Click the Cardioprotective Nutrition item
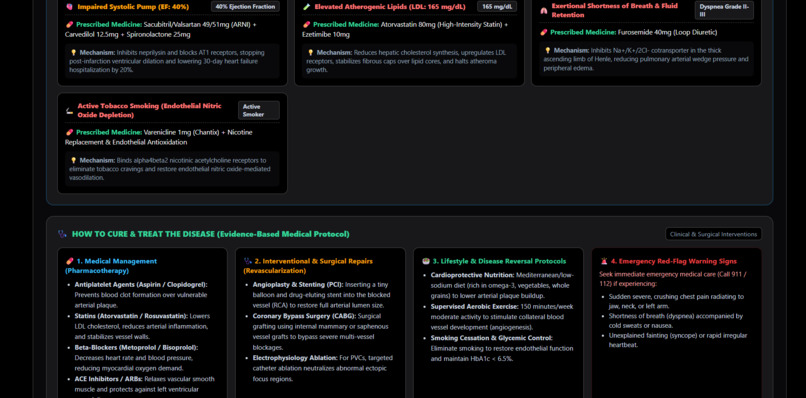Viewport: 806px width, 398px height. (502, 285)
